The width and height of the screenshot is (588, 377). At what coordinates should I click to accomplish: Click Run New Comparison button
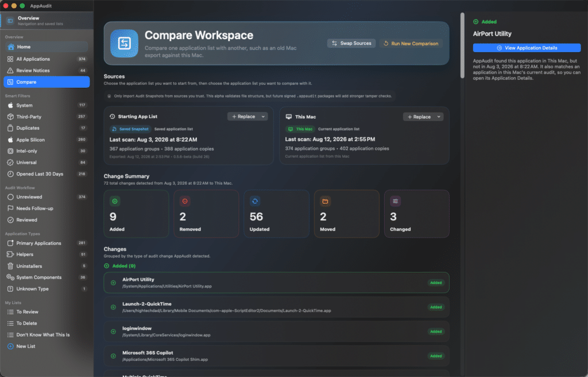[x=411, y=44]
